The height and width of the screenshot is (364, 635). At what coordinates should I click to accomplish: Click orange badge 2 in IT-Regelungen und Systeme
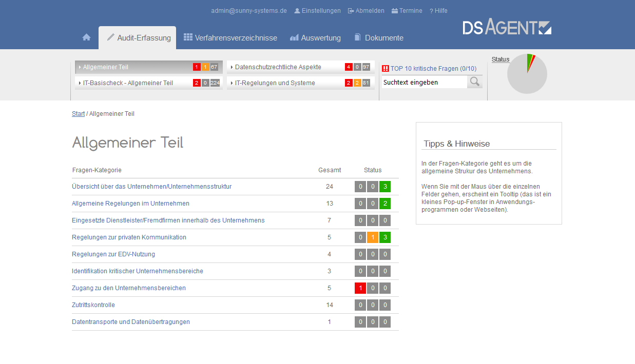[x=357, y=83]
